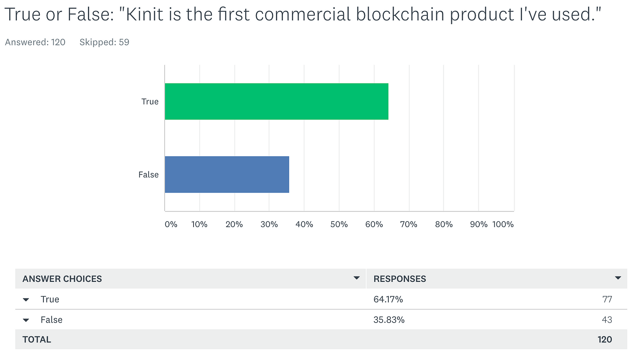Image resolution: width=644 pixels, height=360 pixels.
Task: Click the Answered: 120 count
Action: [x=35, y=42]
